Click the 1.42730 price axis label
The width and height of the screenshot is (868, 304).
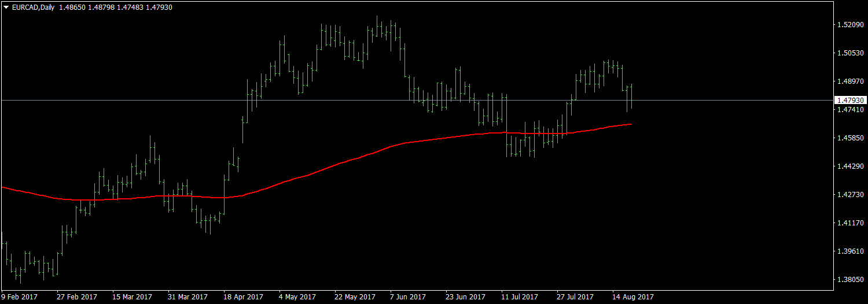(x=851, y=195)
